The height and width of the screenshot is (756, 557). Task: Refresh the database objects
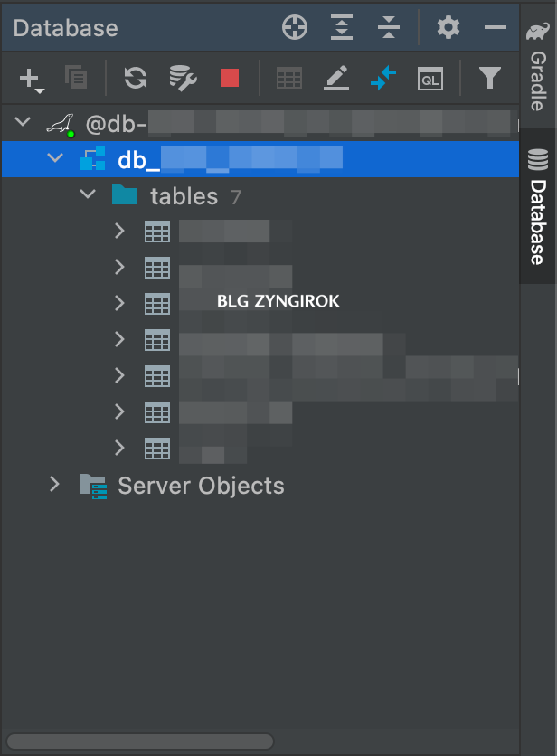coord(134,78)
